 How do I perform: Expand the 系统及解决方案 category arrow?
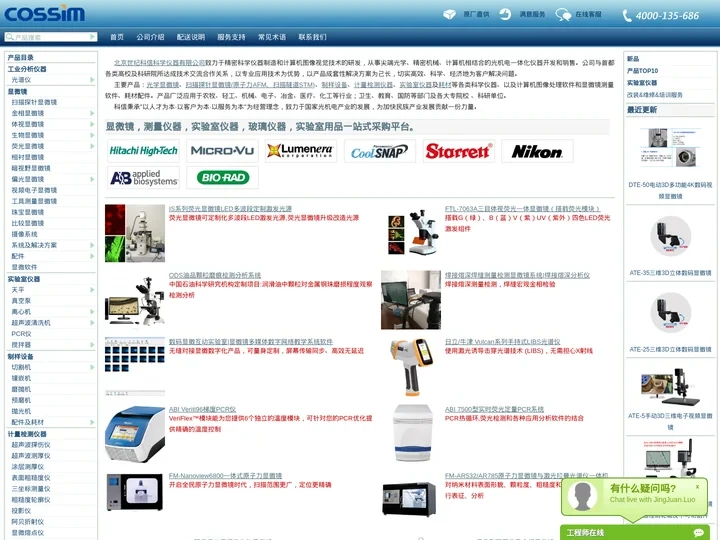(92, 245)
